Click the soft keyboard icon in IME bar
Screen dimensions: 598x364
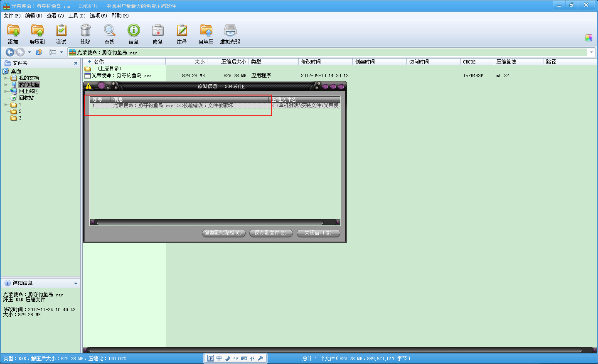(x=244, y=358)
